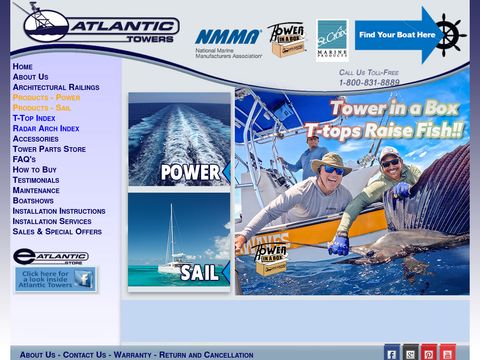Open Warranty footer link

coord(133,355)
